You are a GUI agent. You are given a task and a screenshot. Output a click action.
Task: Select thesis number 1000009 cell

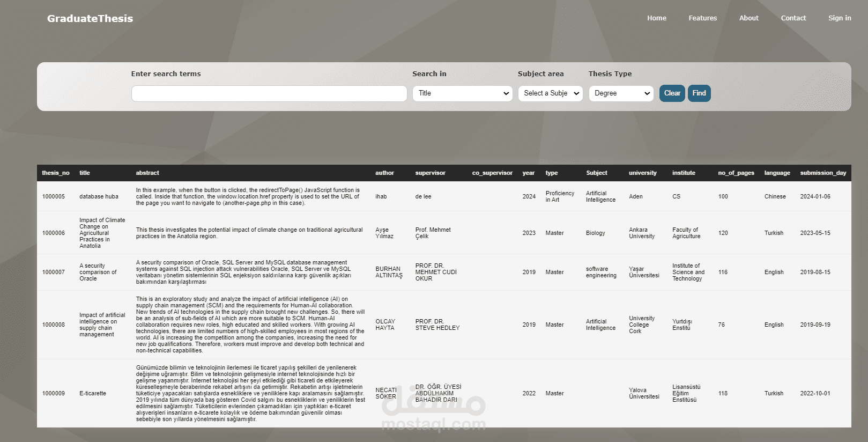[x=54, y=393]
